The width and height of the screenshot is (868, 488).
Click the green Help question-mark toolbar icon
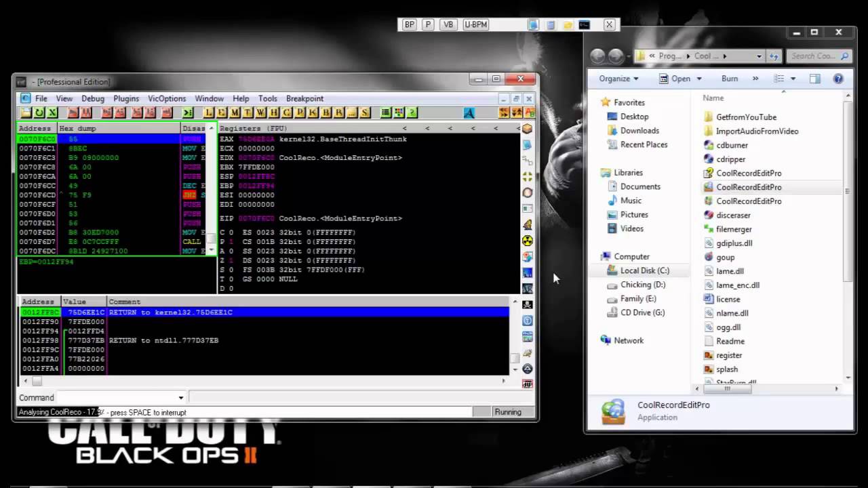click(412, 113)
